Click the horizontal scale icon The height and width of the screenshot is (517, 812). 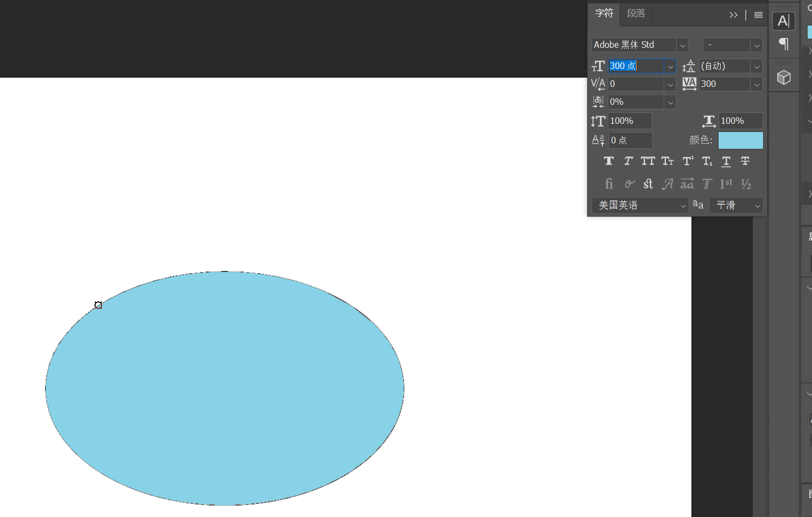coord(709,121)
